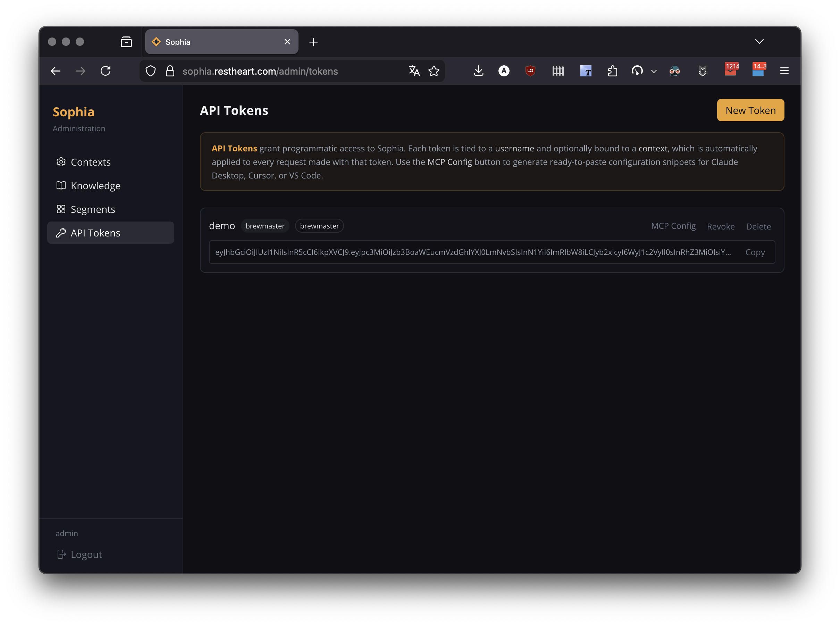Open the Firefox hamburger application menu
Screen dimensions: 840x625
pyautogui.click(x=784, y=71)
